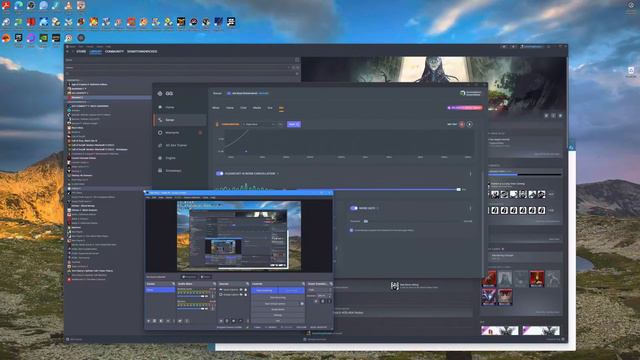This screenshot has height=360, width=640.
Task: Select the Mic tab in Sonar
Action: (281, 108)
